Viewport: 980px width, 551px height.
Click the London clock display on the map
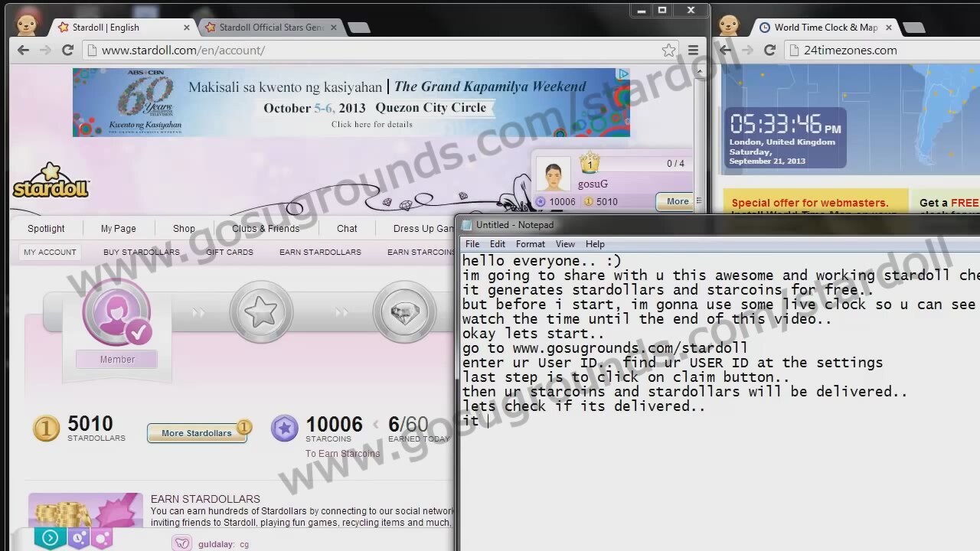tap(786, 138)
